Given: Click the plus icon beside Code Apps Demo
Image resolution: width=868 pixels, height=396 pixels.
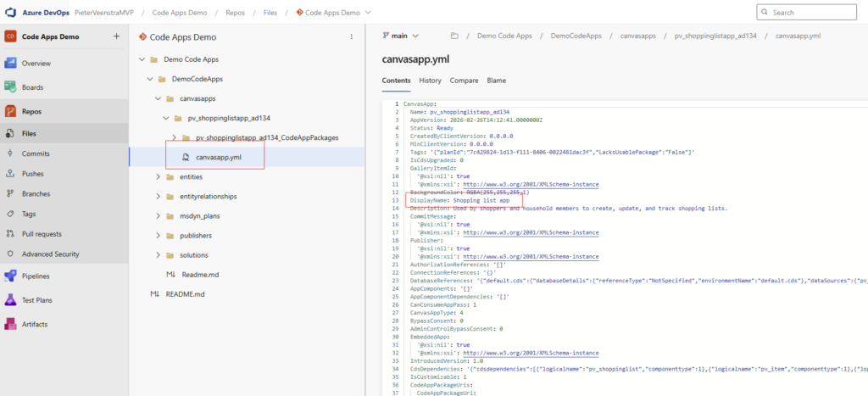Looking at the screenshot, I should [x=116, y=36].
